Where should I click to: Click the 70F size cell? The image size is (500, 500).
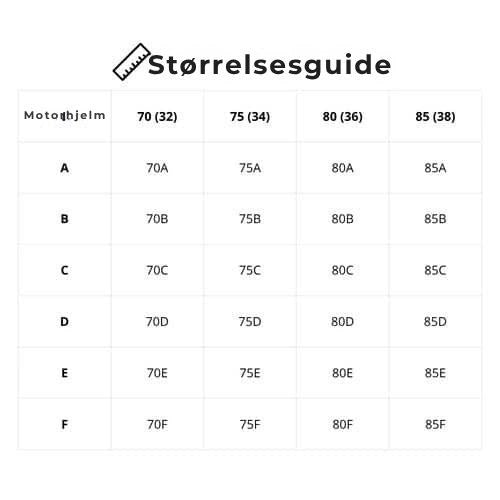(157, 424)
